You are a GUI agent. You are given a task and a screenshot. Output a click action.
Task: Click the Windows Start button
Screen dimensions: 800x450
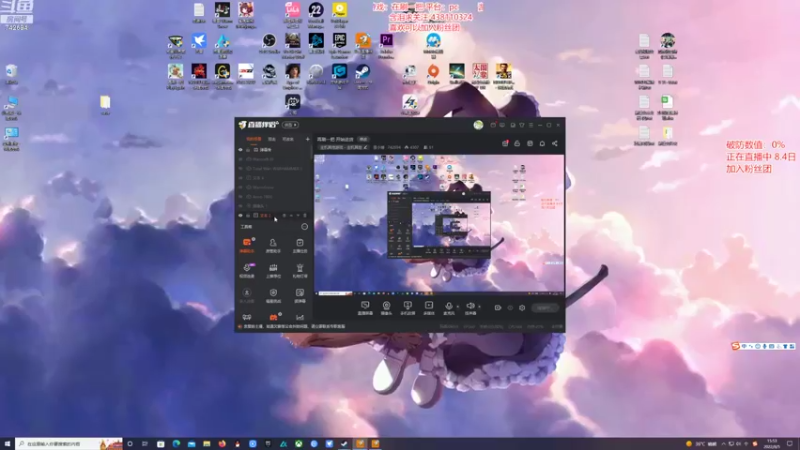pos(7,444)
